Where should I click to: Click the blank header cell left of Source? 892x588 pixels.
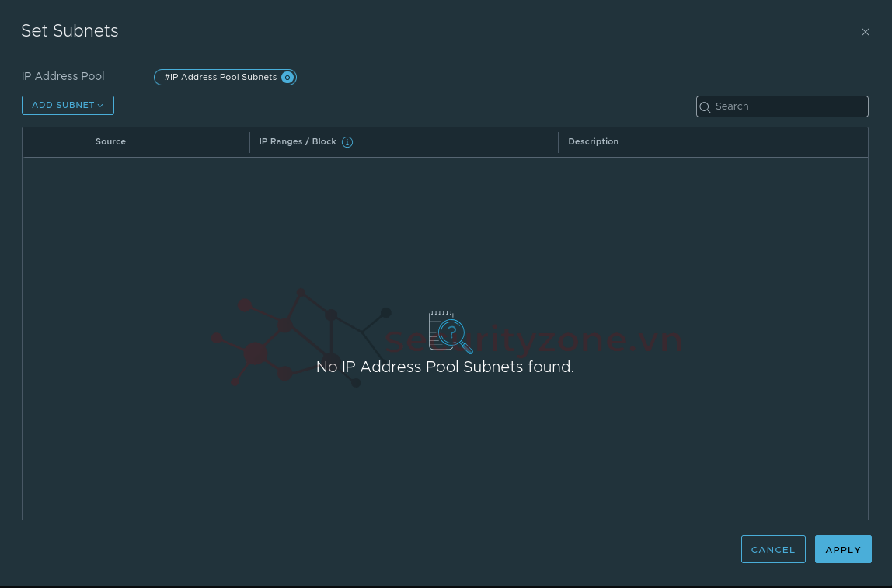(54, 142)
